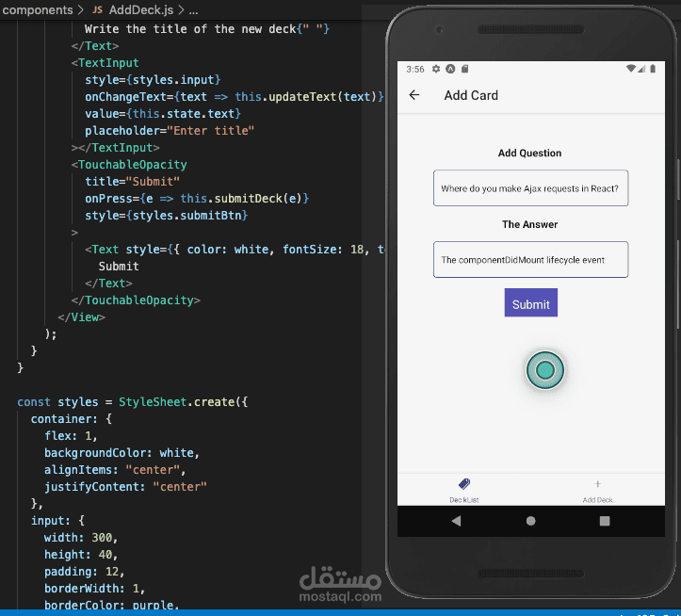Click the 'alignItems: "center",' code line
681x616 pixels.
115,470
